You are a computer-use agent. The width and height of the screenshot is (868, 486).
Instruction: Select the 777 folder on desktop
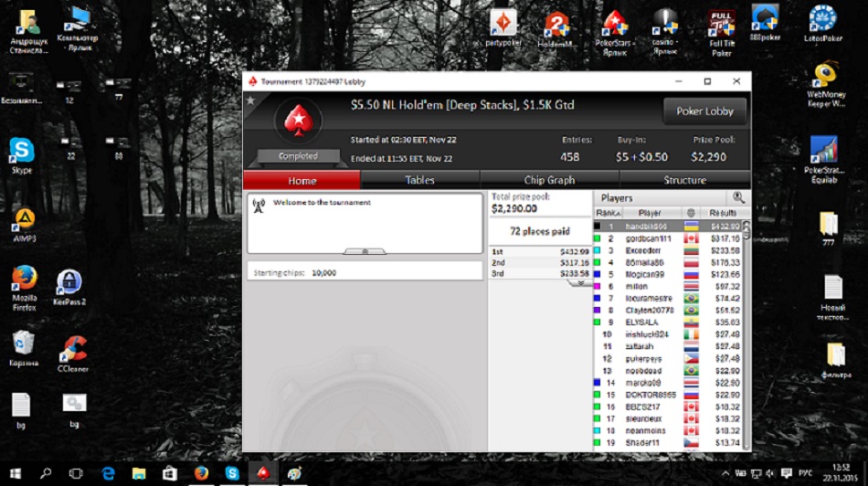point(829,228)
